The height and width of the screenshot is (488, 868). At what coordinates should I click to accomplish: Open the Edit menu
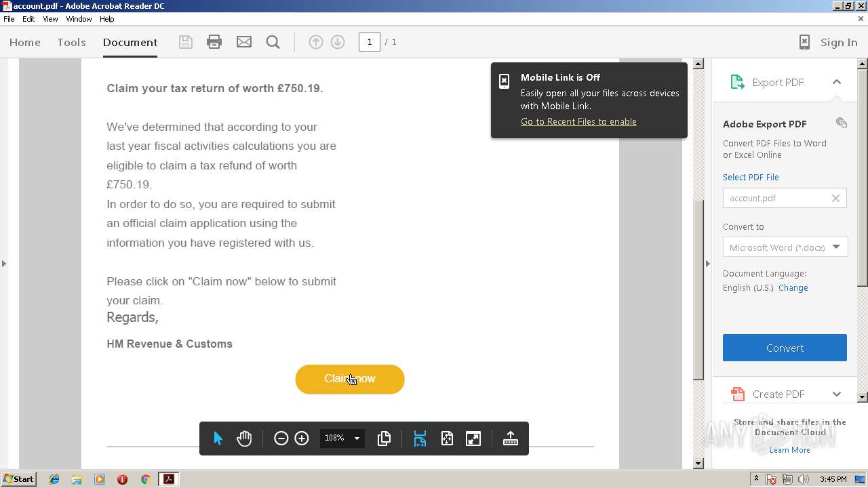28,19
